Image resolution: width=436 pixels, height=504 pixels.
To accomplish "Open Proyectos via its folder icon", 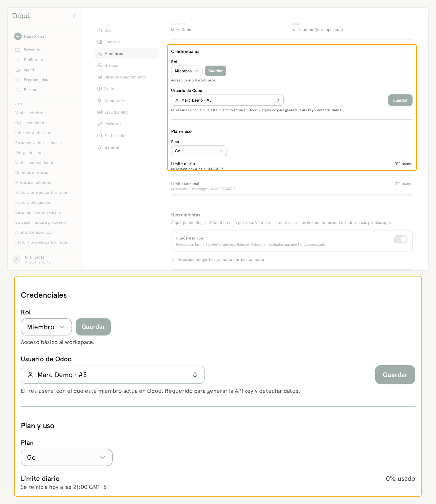I will point(18,50).
